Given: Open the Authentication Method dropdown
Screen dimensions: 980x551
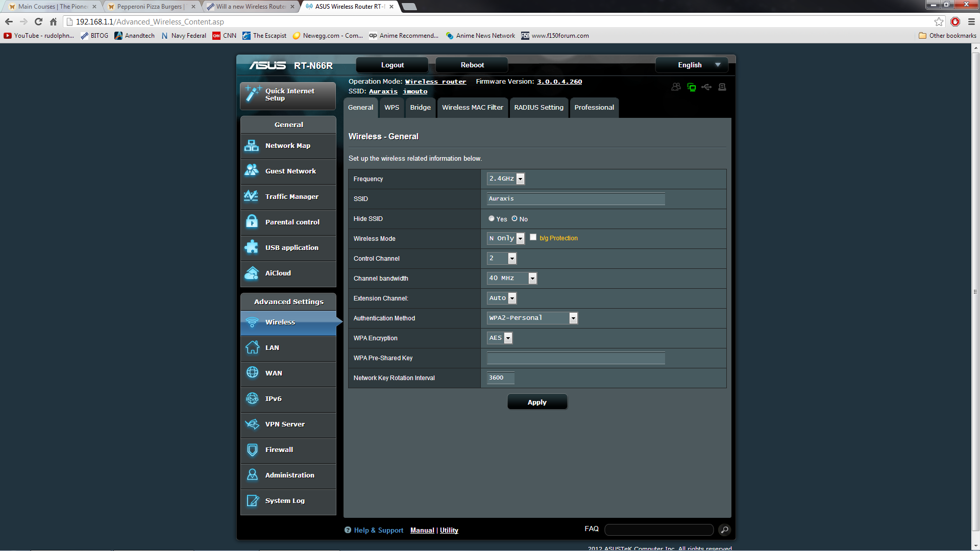Looking at the screenshot, I should (532, 318).
